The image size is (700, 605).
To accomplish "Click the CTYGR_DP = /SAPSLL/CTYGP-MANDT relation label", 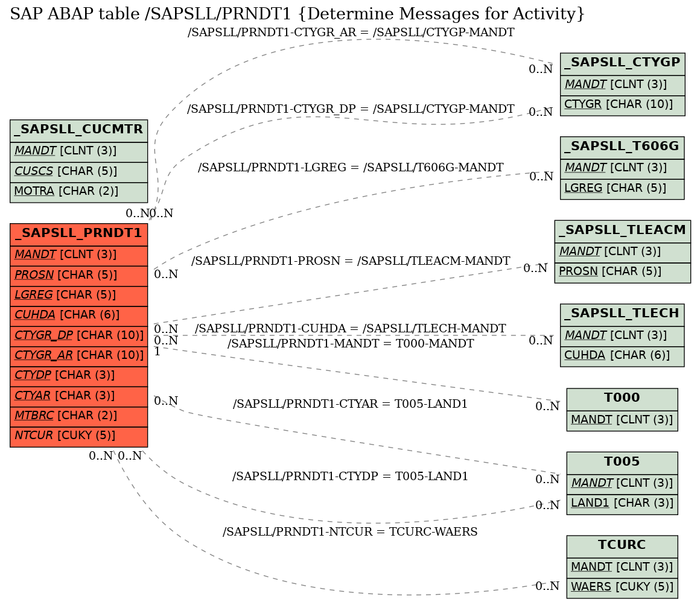I will [x=351, y=109].
